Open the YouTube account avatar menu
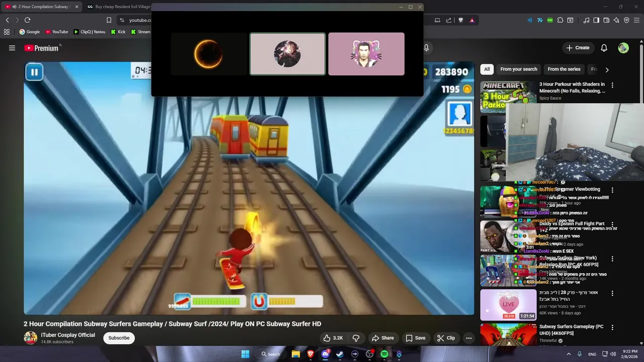The width and height of the screenshot is (644, 362). click(x=623, y=48)
